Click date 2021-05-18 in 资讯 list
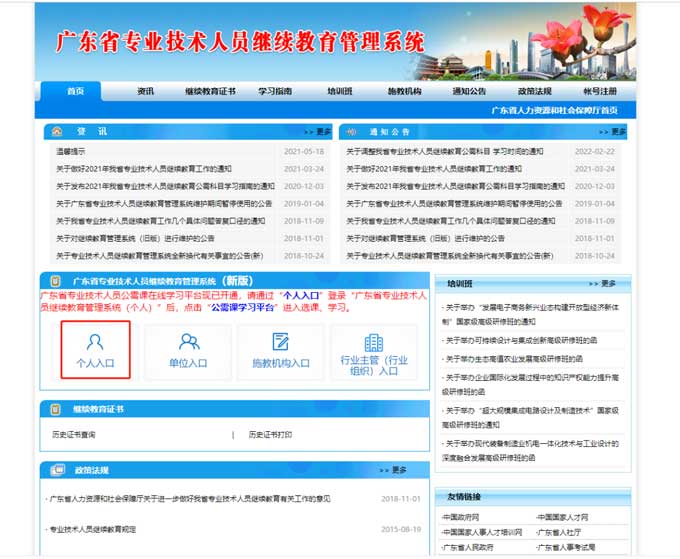Screen dimensions: 680x559 pos(304,151)
